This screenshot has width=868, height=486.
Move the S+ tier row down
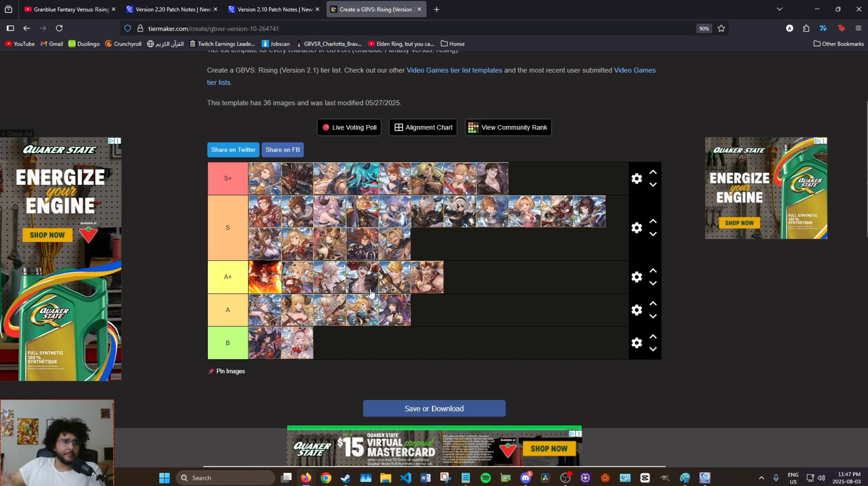coord(653,185)
